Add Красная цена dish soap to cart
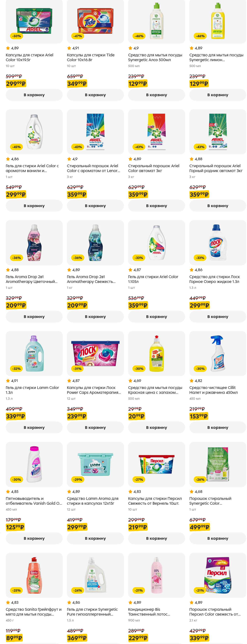 (156, 427)
